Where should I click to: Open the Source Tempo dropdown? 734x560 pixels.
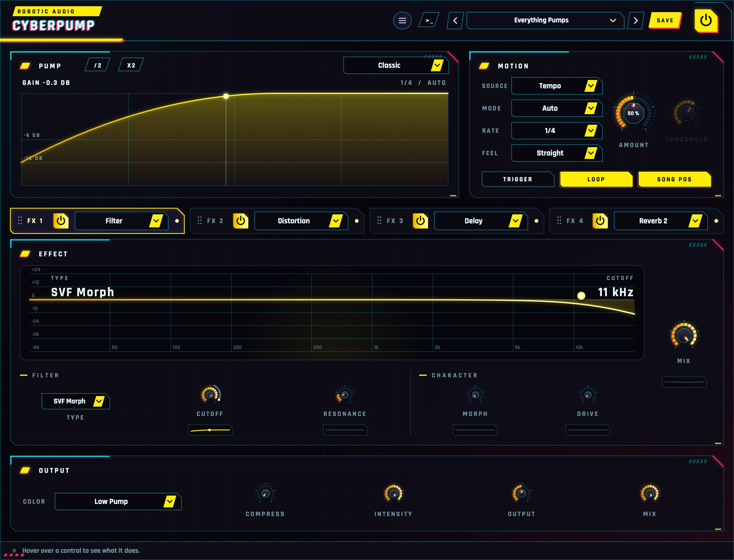pyautogui.click(x=556, y=86)
